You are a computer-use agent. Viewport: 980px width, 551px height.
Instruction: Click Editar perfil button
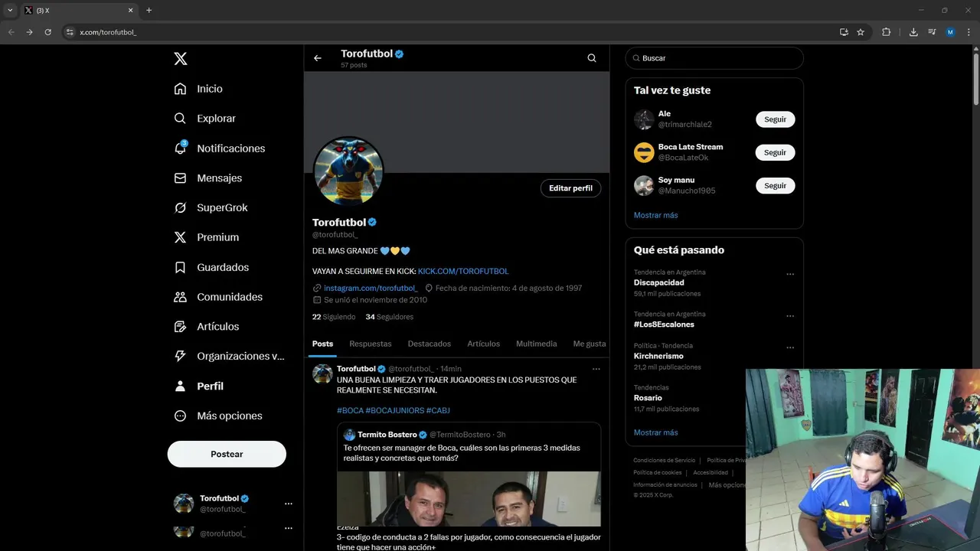click(570, 188)
